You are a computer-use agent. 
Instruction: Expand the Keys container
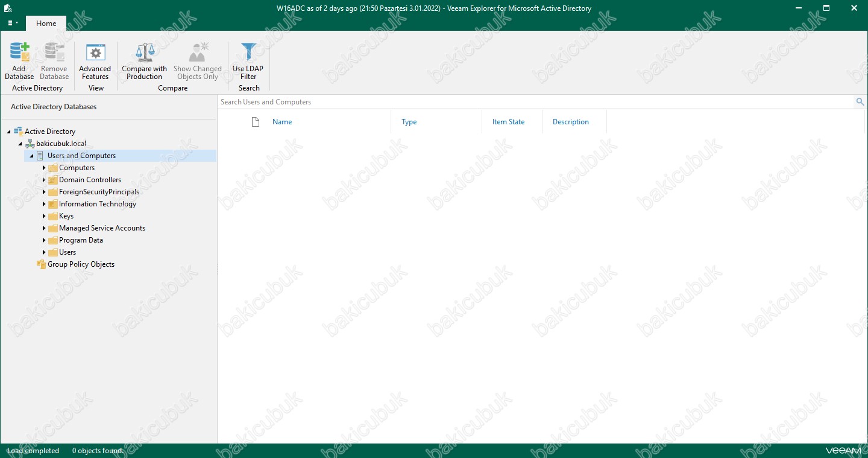pyautogui.click(x=44, y=216)
